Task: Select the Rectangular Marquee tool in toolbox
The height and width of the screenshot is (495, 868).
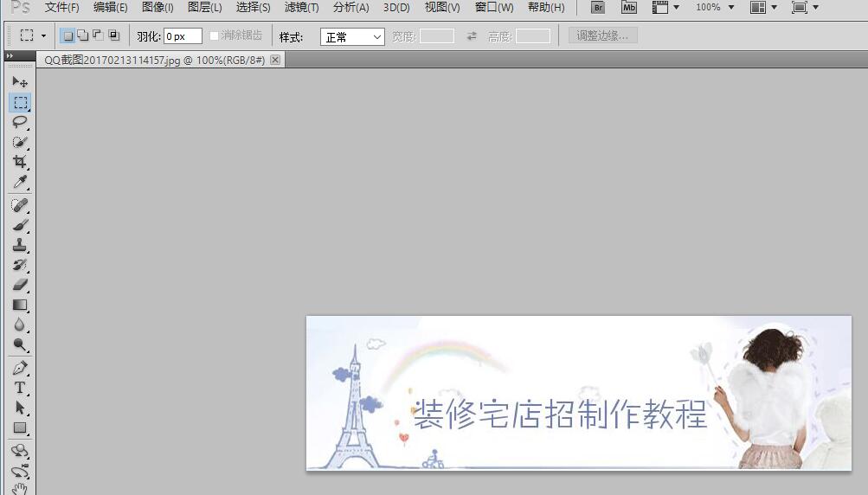Action: (x=20, y=102)
